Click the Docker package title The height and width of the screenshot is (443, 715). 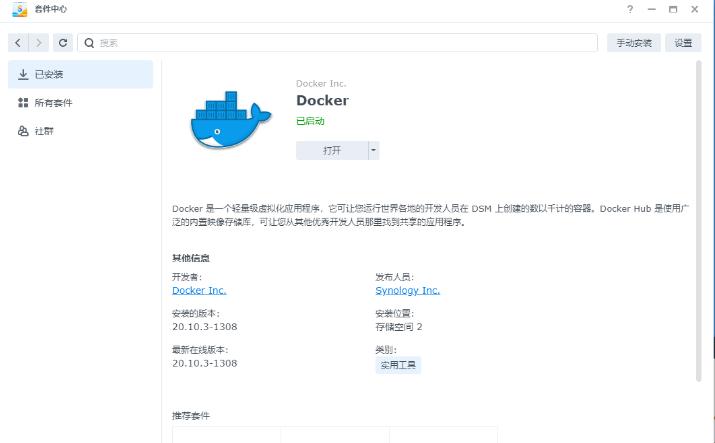click(322, 100)
